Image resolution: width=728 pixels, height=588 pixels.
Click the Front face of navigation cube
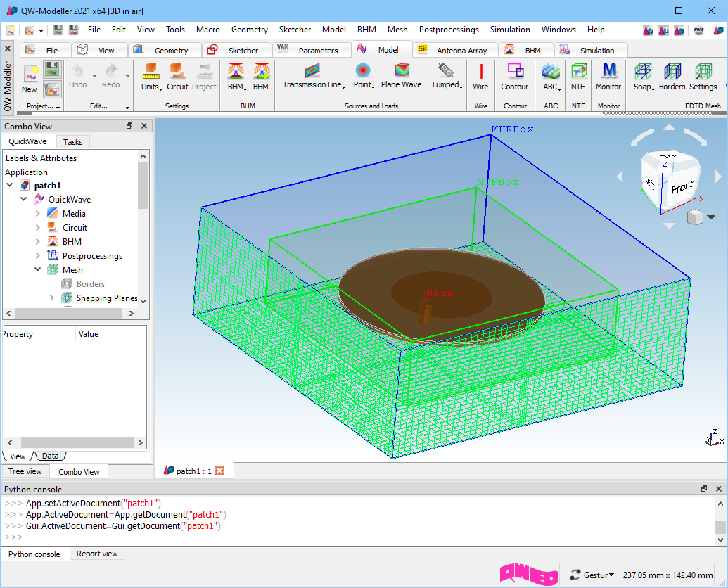click(681, 188)
